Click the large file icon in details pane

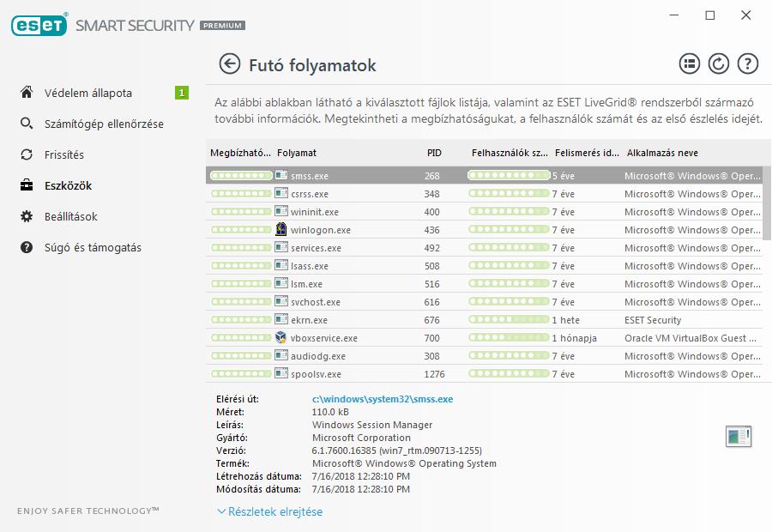(x=739, y=436)
